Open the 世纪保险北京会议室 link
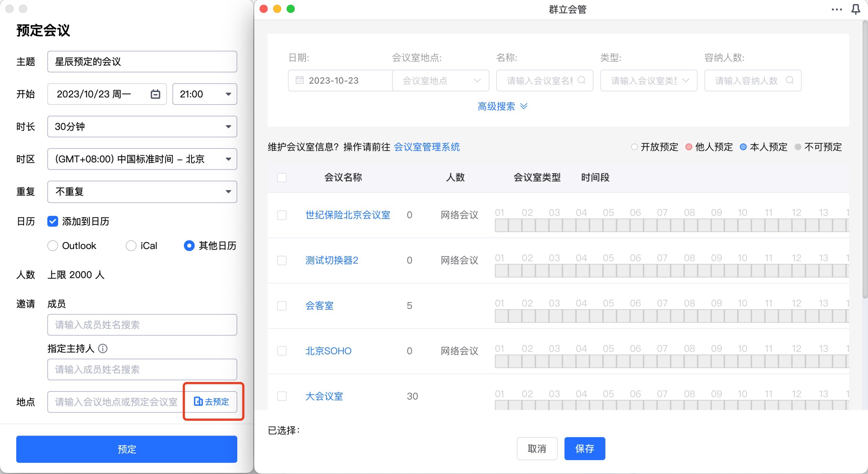The width and height of the screenshot is (868, 474). (x=348, y=215)
